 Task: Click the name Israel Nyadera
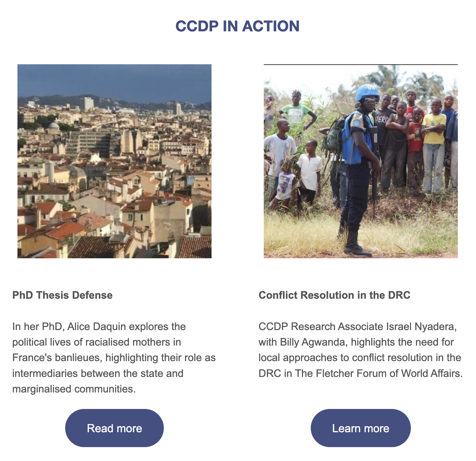[x=421, y=327]
